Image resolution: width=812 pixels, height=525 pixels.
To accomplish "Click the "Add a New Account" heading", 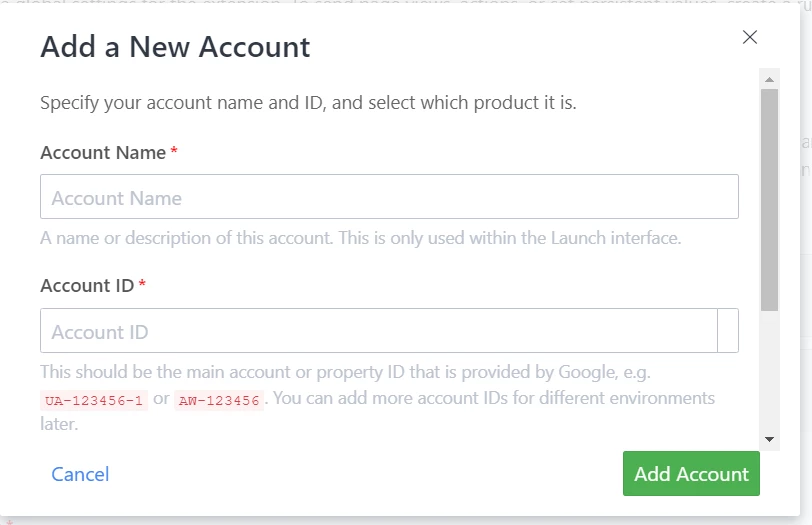I will tap(175, 47).
